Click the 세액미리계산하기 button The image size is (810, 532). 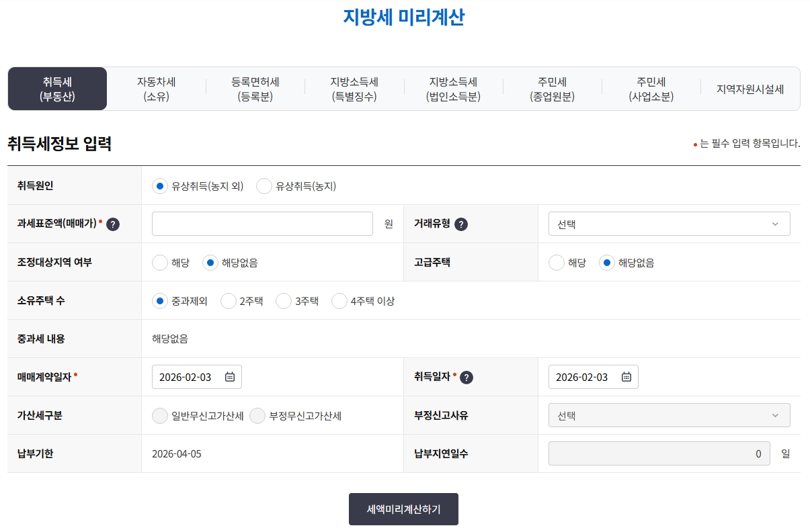click(403, 509)
